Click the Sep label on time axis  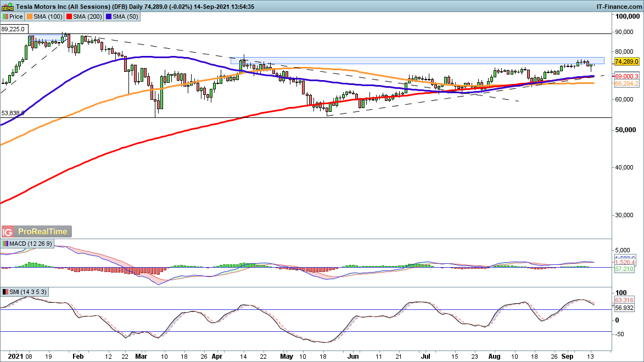pyautogui.click(x=567, y=357)
